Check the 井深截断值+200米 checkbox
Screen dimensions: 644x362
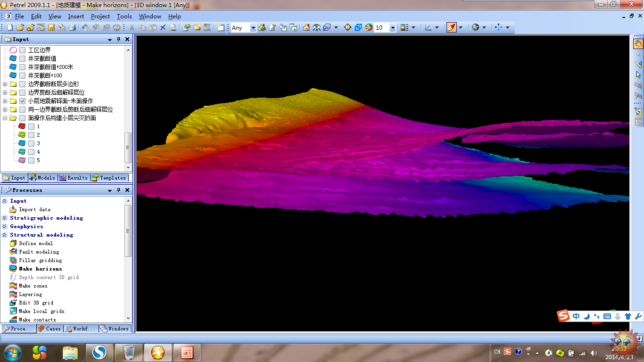tap(22, 67)
